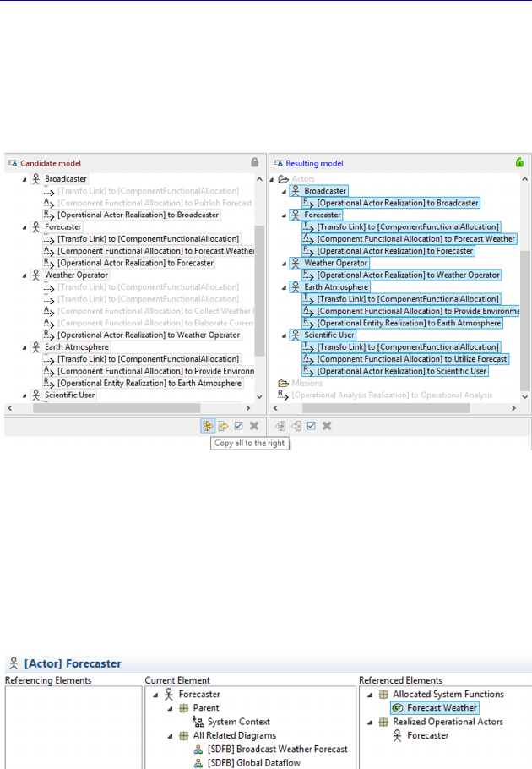This screenshot has width=532, height=769.
Task: Select [Operational Actor Realization] to Weather Operator in Candidate model
Action: point(149,335)
